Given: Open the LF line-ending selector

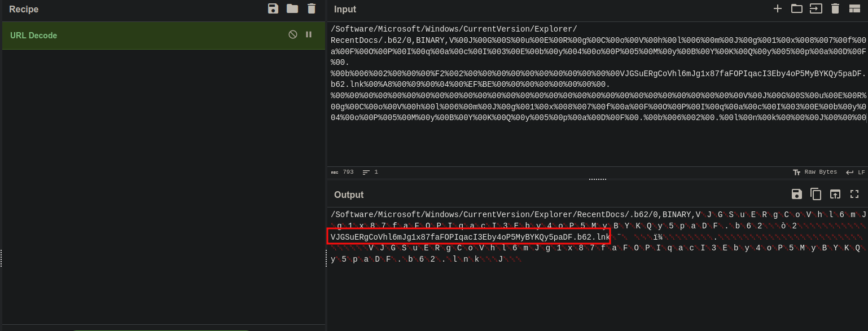Looking at the screenshot, I should click(858, 172).
